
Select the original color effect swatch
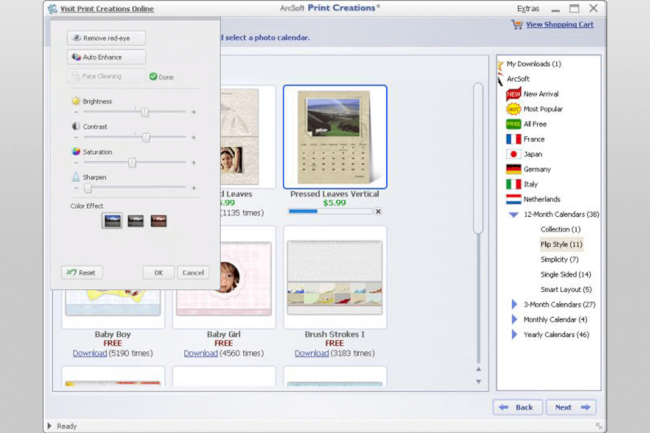click(x=112, y=221)
